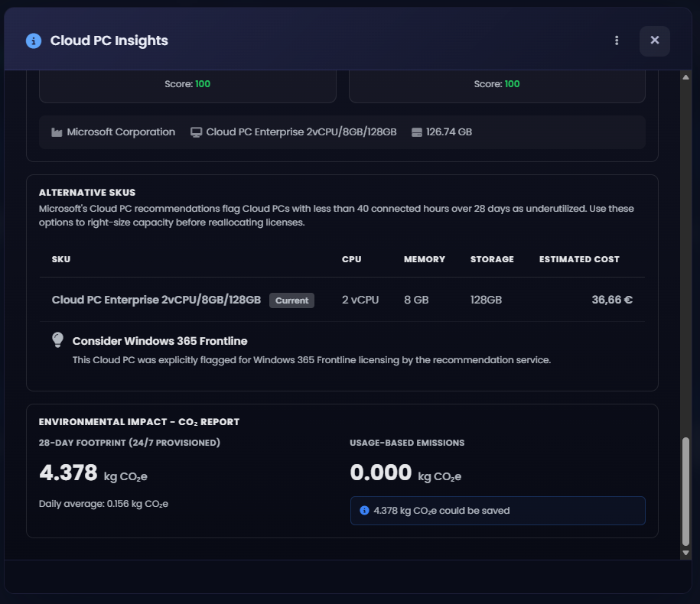Click the 4.378 kg CO₂e could be saved notice
This screenshot has width=700, height=604.
coord(498,510)
